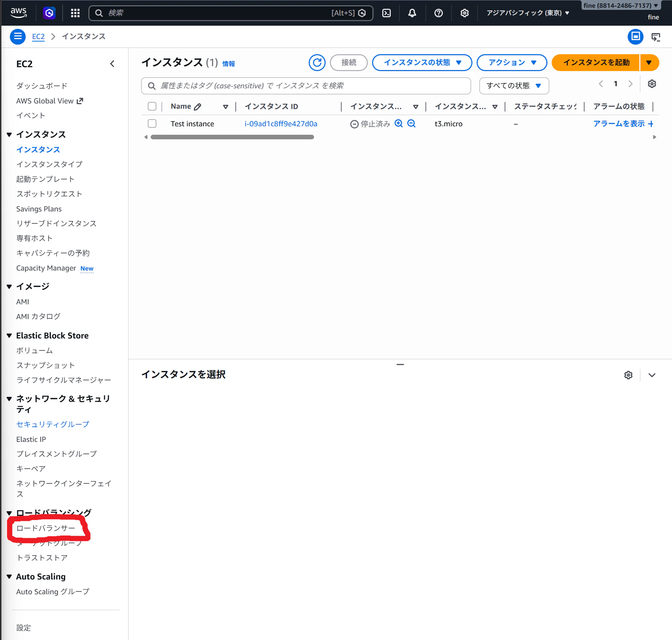Open header settings gear
The width and height of the screenshot is (672, 640).
coord(465,13)
